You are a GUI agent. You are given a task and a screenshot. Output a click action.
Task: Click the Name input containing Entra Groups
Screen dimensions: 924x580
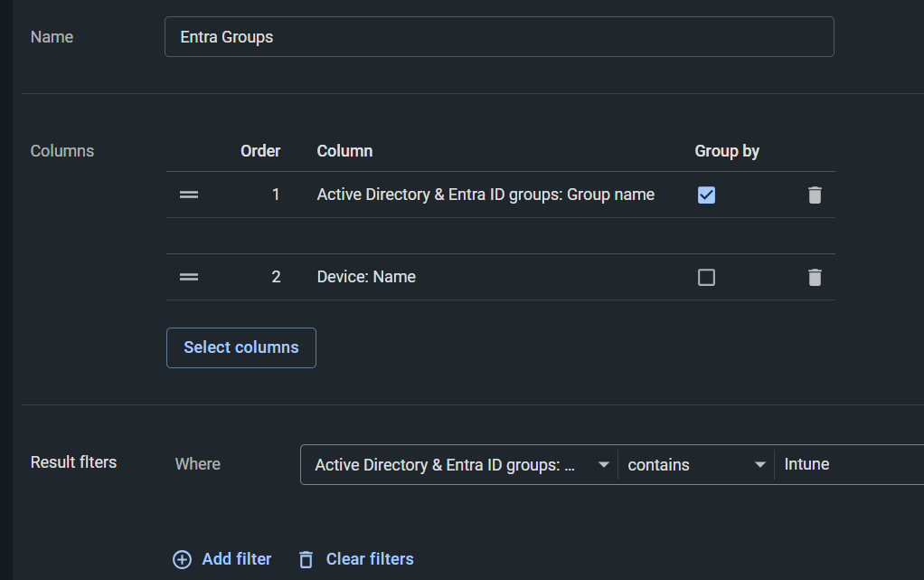pyautogui.click(x=499, y=36)
